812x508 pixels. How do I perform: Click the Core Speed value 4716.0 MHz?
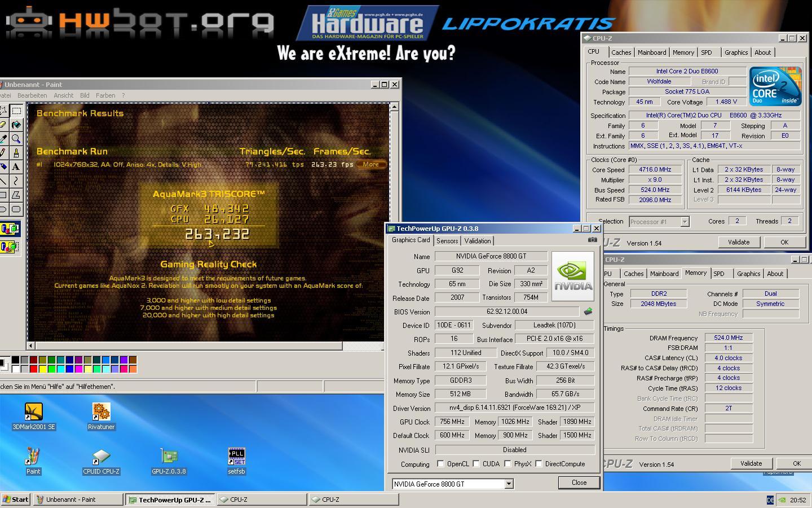click(655, 170)
